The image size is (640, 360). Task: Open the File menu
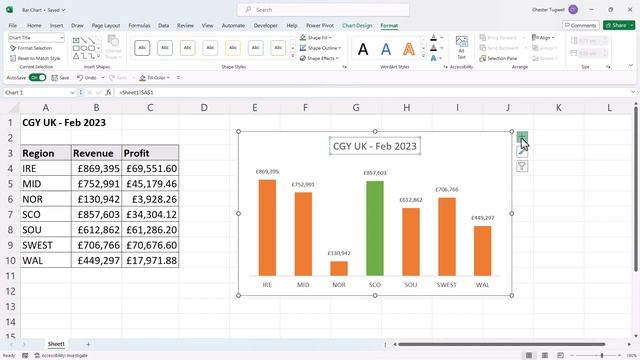[x=13, y=25]
